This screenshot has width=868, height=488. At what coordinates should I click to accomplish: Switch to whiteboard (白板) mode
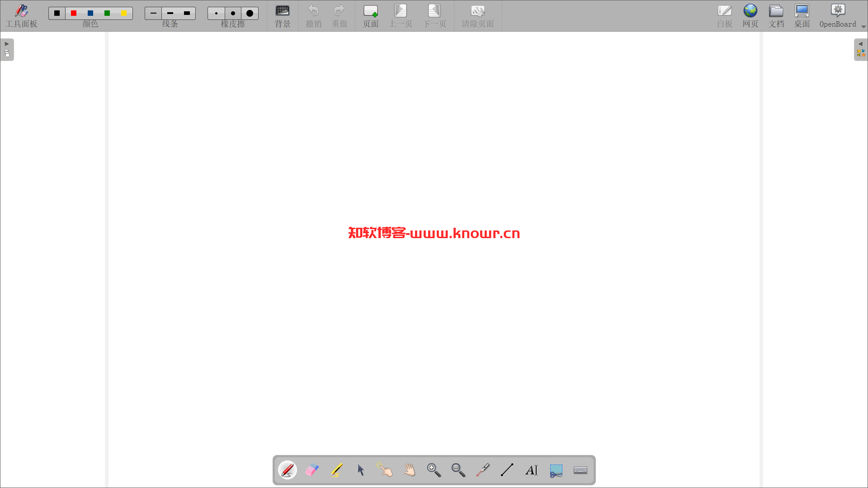pos(724,16)
